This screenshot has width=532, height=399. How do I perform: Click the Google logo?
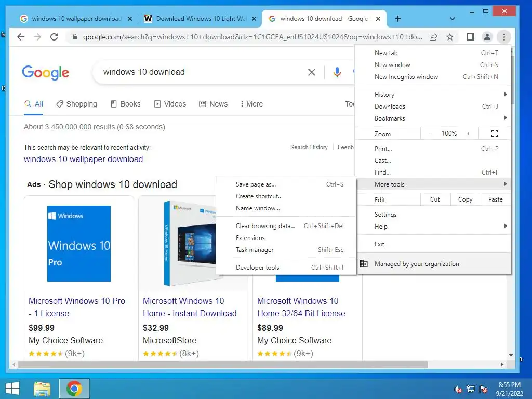[46, 73]
